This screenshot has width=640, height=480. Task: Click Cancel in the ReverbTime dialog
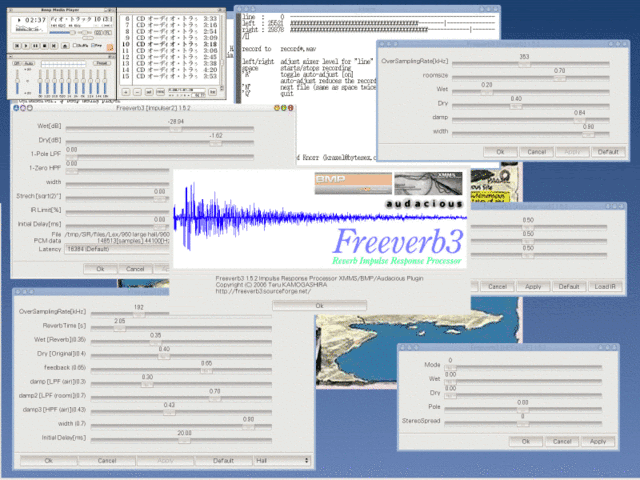tap(107, 460)
